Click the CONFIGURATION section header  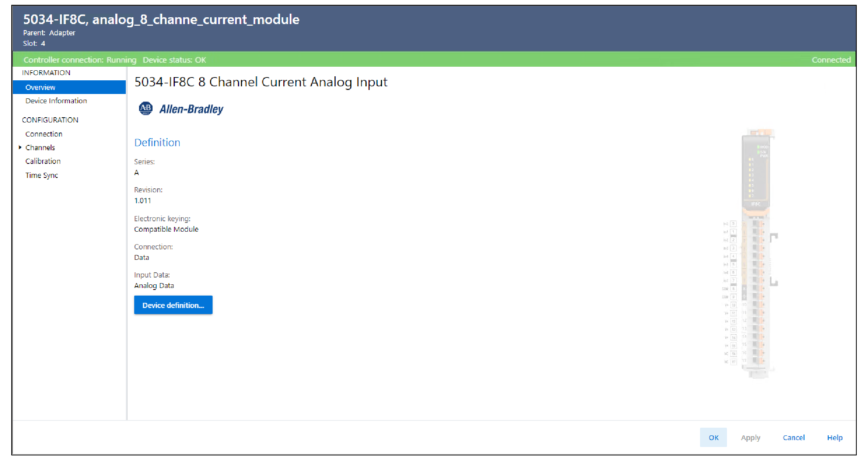coord(50,120)
